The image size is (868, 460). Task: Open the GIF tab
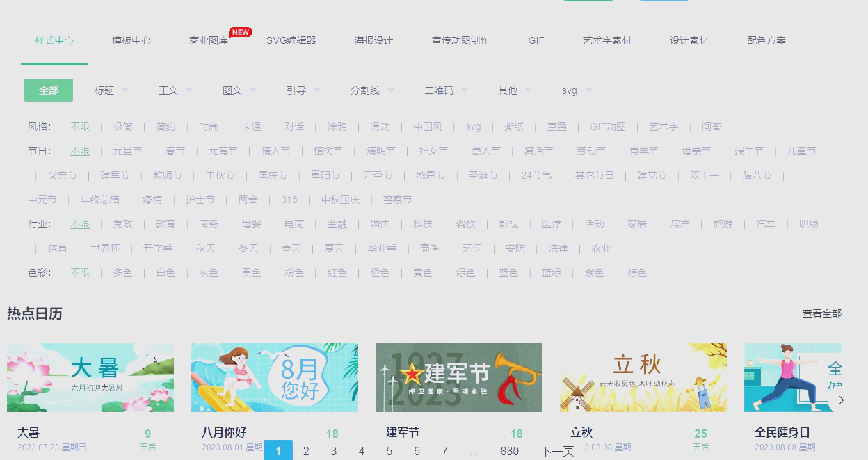click(536, 40)
